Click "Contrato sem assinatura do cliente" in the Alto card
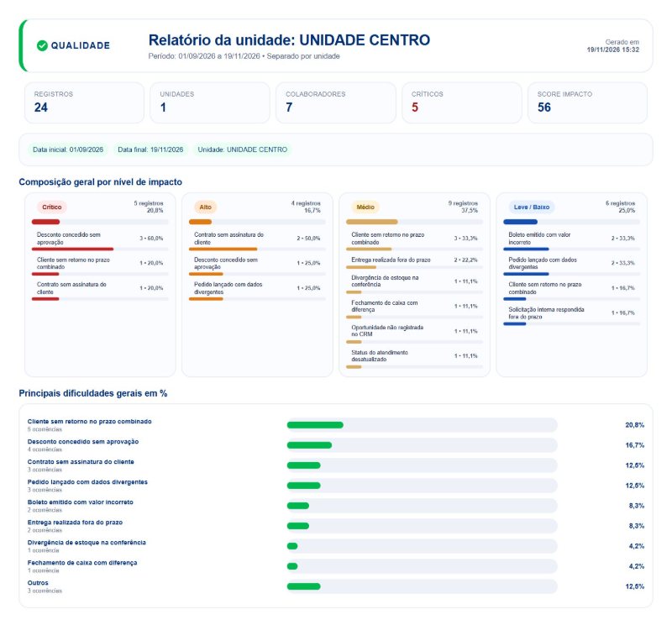The height and width of the screenshot is (620, 672). coord(228,239)
